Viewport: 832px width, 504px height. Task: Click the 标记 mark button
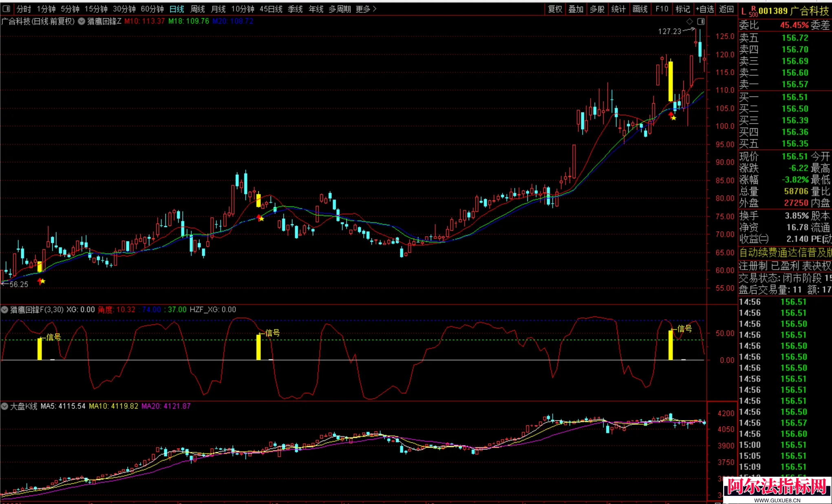pos(683,9)
